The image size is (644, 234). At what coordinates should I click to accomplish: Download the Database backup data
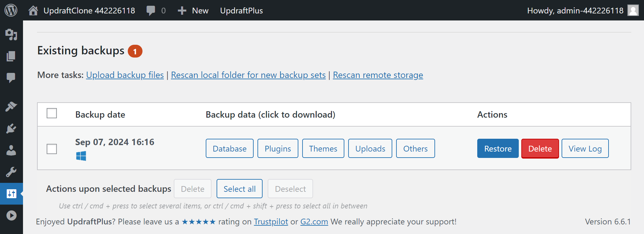click(x=229, y=149)
